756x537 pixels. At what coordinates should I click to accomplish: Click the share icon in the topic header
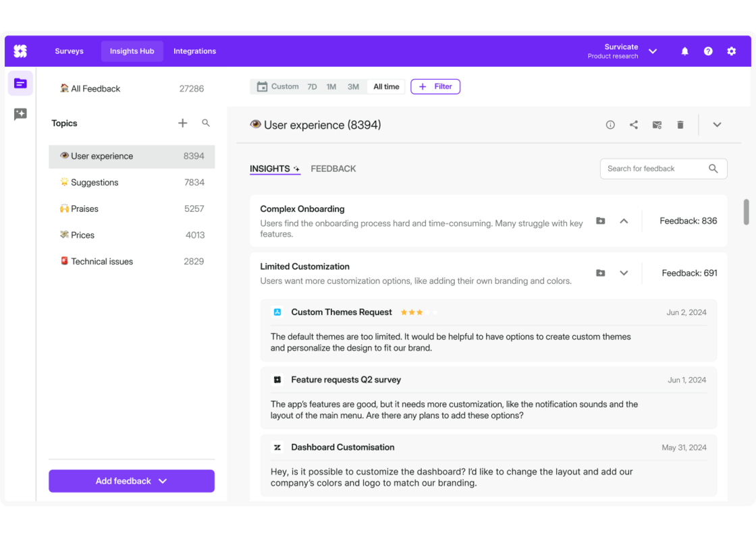[x=633, y=125]
